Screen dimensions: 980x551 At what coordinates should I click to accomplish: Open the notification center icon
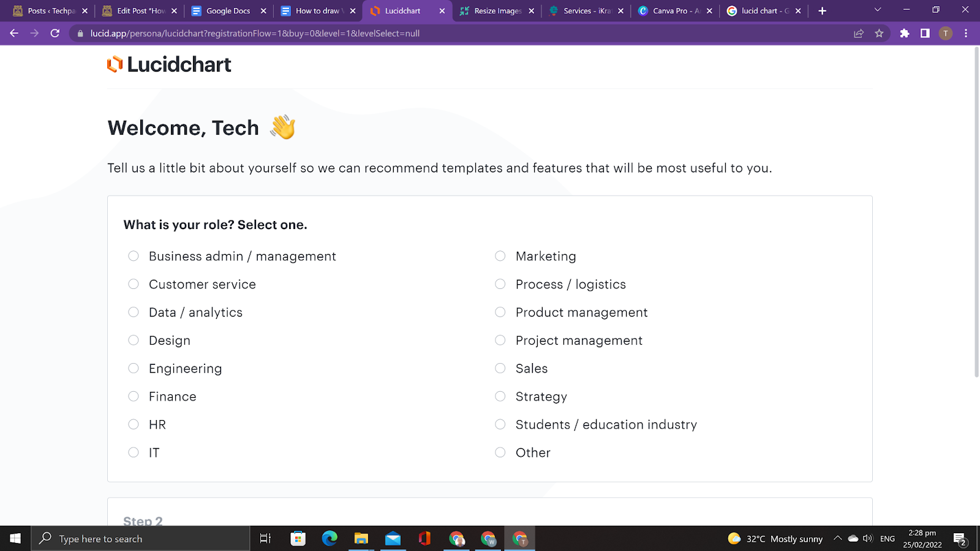[960, 539]
